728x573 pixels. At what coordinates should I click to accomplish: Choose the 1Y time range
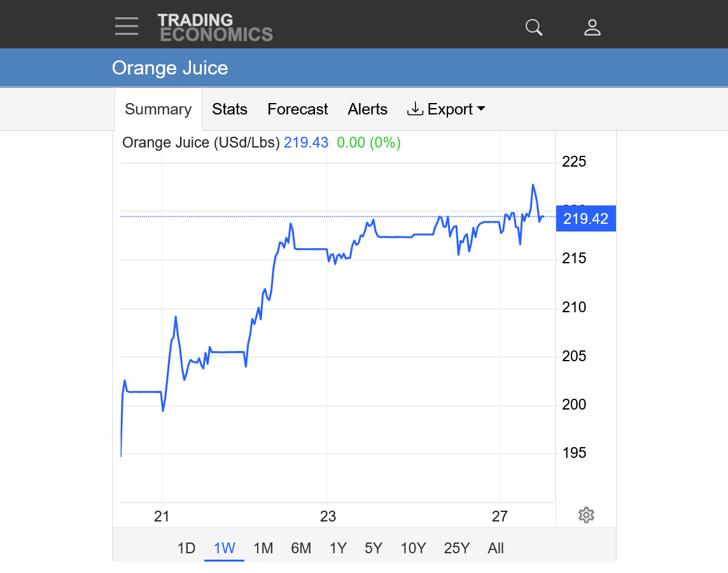click(338, 548)
